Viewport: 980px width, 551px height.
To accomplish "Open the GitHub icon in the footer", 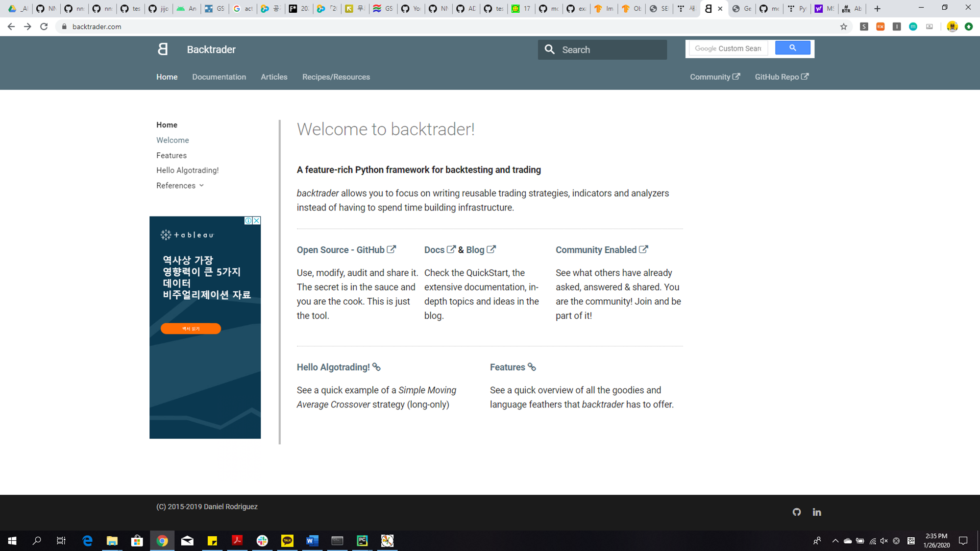I will (x=797, y=512).
